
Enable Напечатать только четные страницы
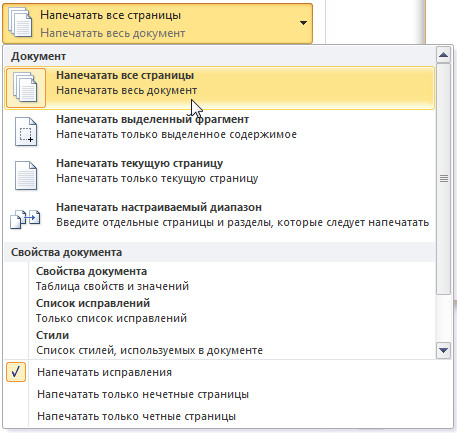[x=136, y=416]
